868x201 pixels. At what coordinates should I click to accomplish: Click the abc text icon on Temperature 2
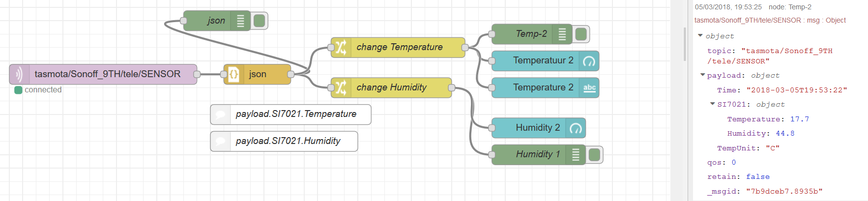coord(589,88)
